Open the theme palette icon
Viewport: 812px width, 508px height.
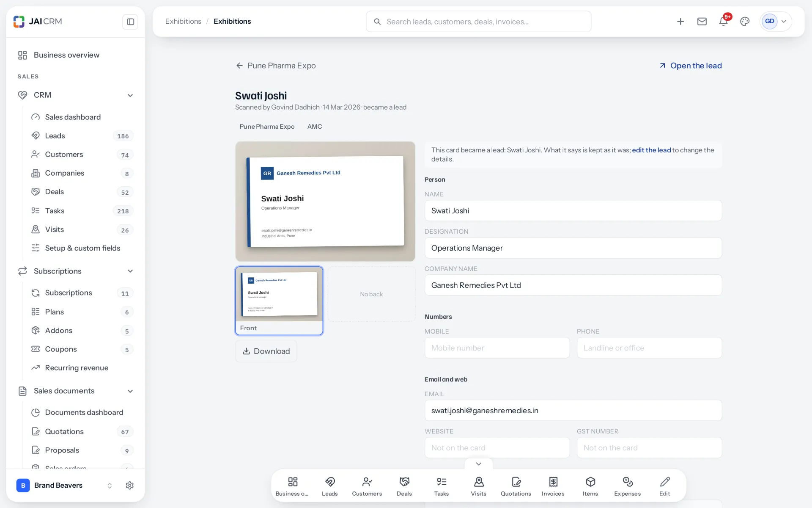[745, 22]
